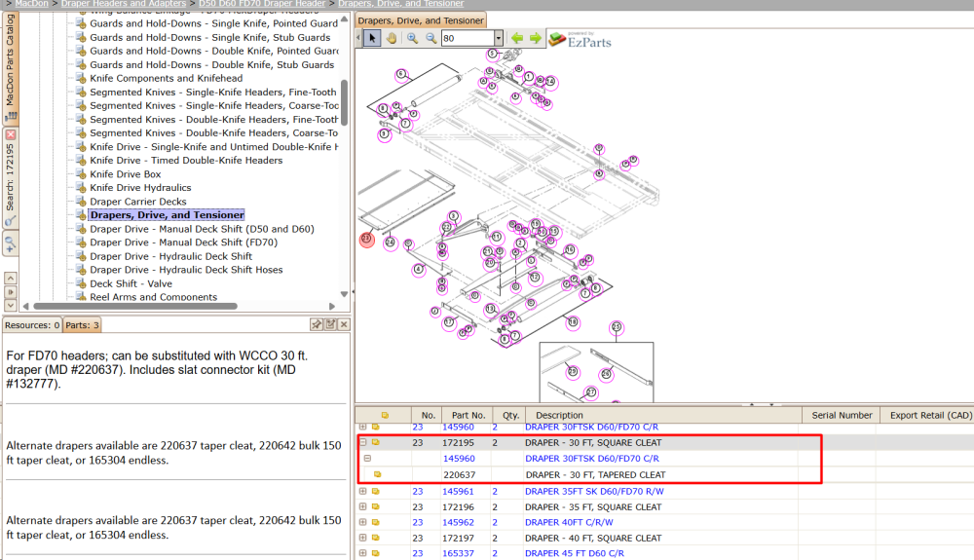974x560 pixels.
Task: Open the advanced search magnifier-plus icon
Action: (10, 244)
